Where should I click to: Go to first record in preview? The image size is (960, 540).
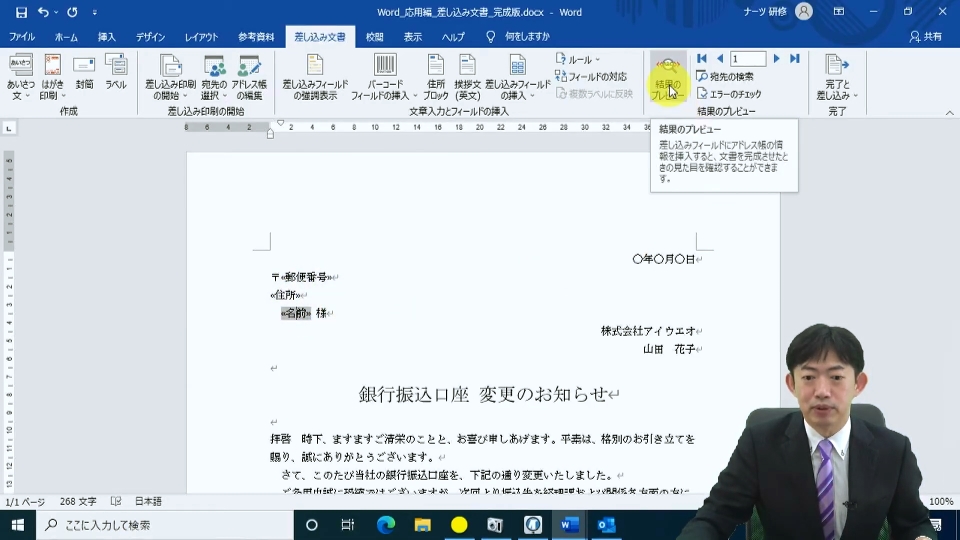[x=702, y=59]
